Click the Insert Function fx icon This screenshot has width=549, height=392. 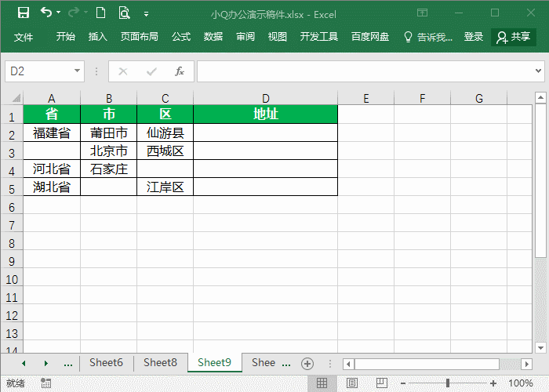click(180, 71)
